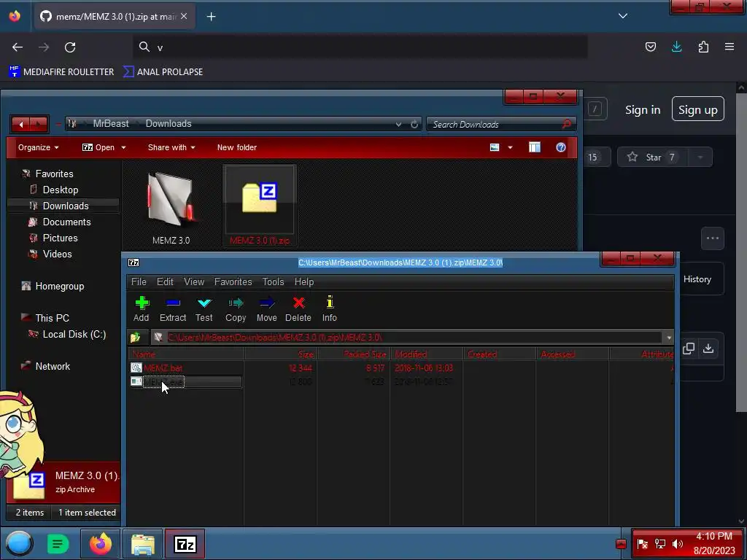
Task: Go back in Firefox
Action: click(x=18, y=47)
